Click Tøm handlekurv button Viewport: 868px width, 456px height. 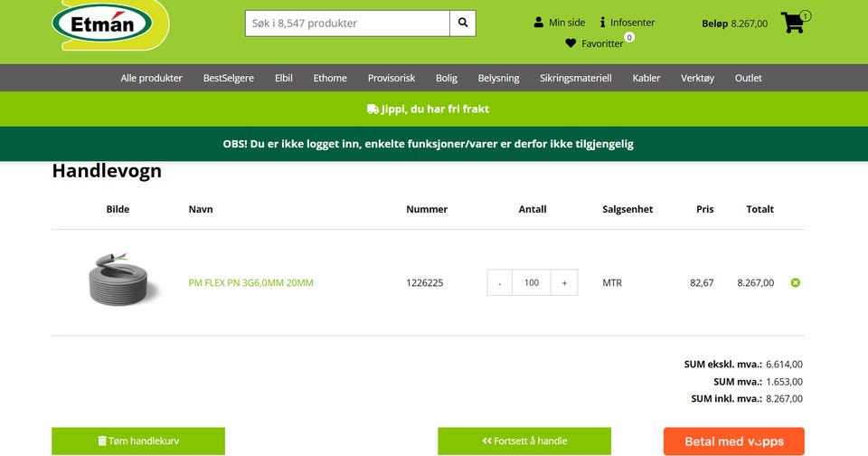click(x=138, y=441)
